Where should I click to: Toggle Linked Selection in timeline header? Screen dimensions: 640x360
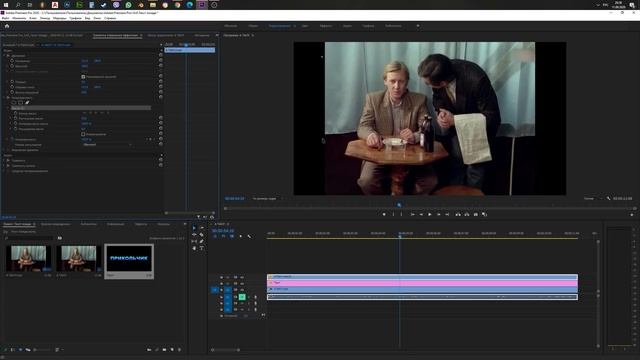[232, 236]
